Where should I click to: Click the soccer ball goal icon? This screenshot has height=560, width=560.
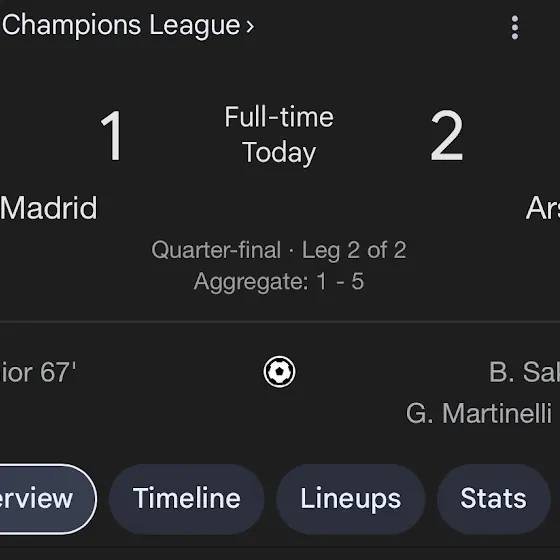[279, 372]
